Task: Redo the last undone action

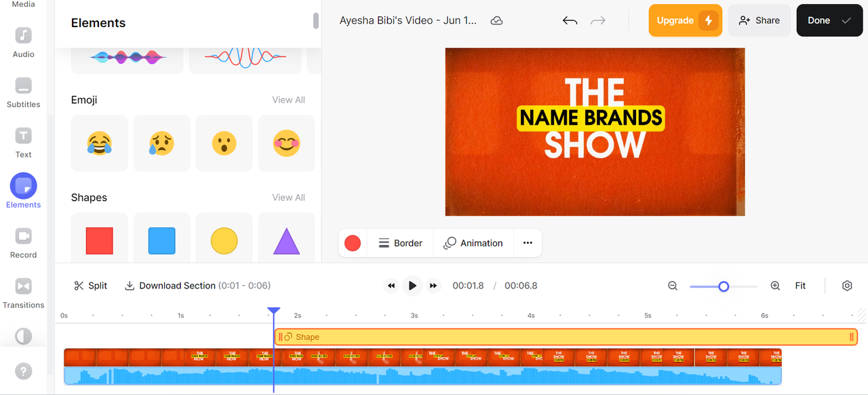Action: pyautogui.click(x=597, y=20)
